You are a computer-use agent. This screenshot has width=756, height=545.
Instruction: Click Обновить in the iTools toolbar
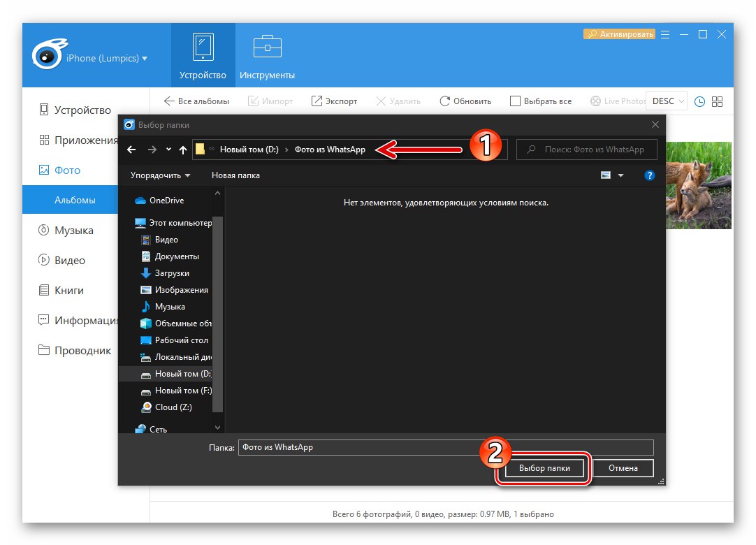465,101
